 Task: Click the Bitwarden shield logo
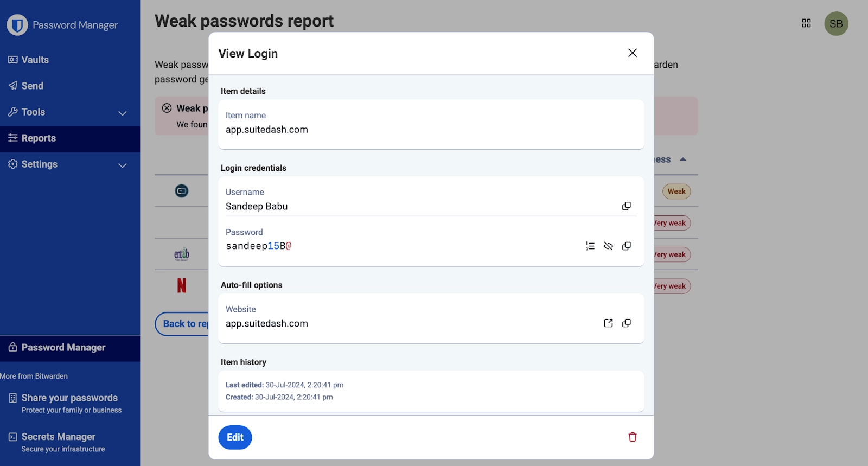[x=17, y=25]
